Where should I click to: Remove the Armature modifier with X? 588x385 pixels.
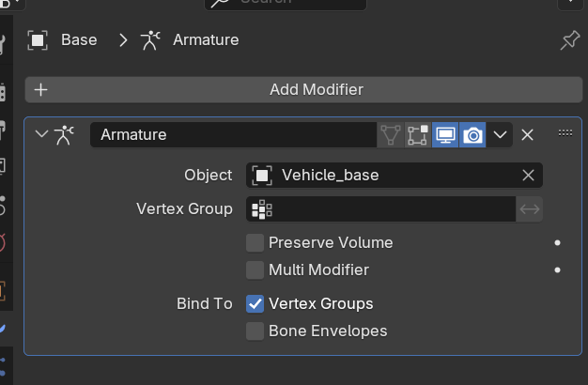coord(528,135)
